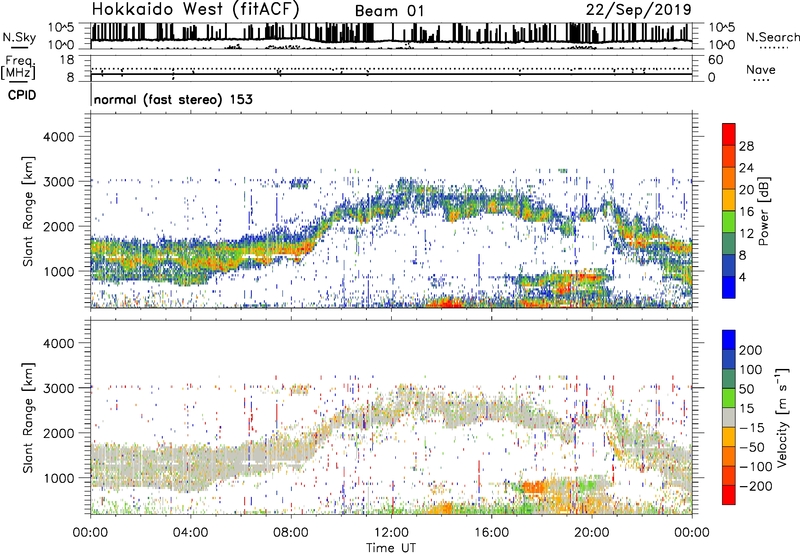This screenshot has height=554, width=800.
Task: Select the 50 label on Velocity colorbar
Action: [746, 389]
